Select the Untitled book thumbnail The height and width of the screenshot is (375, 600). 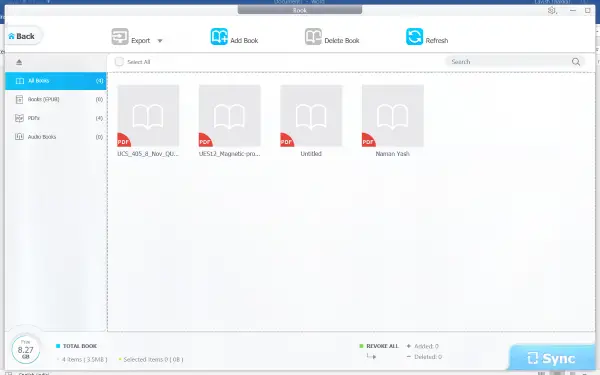(311, 116)
